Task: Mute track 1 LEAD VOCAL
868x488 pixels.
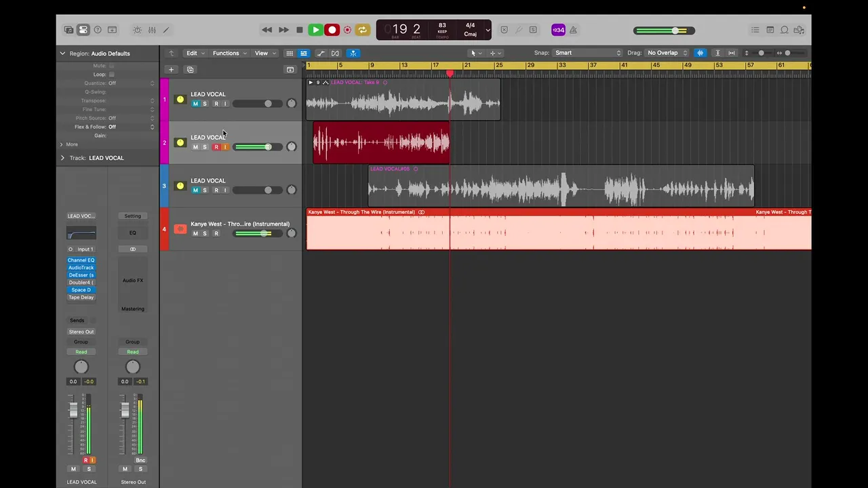Action: (195, 104)
